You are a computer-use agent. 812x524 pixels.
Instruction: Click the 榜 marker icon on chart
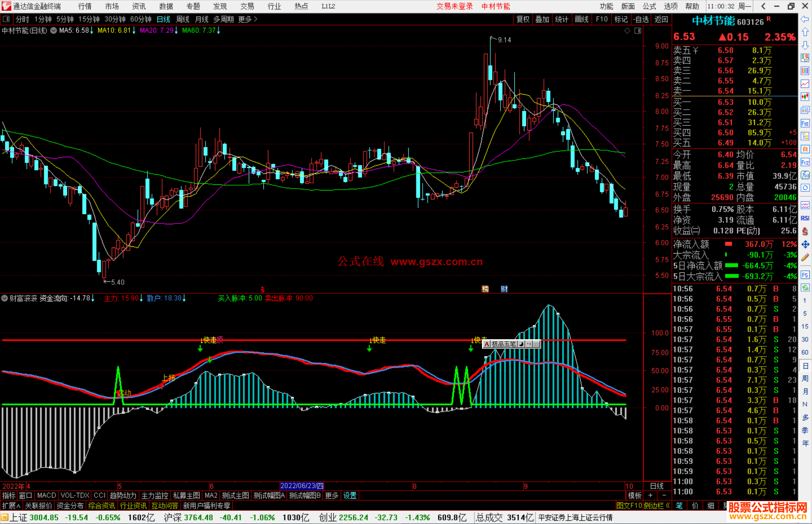point(485,289)
